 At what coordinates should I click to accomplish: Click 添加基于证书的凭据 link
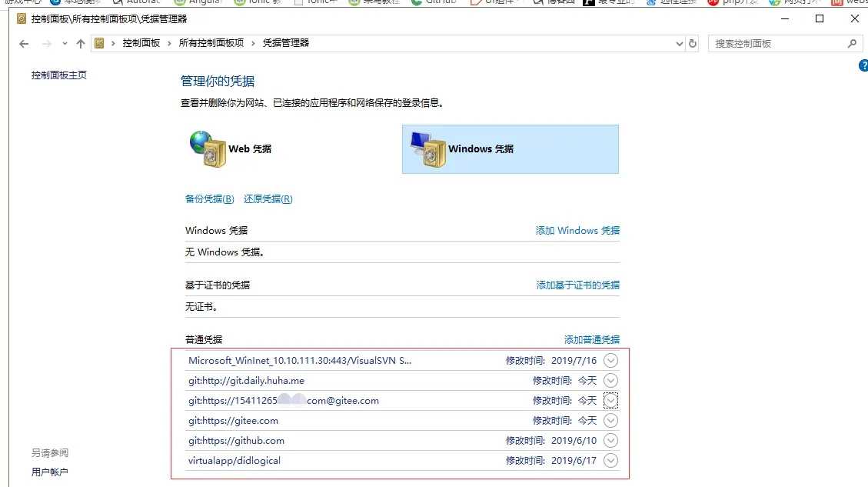577,285
